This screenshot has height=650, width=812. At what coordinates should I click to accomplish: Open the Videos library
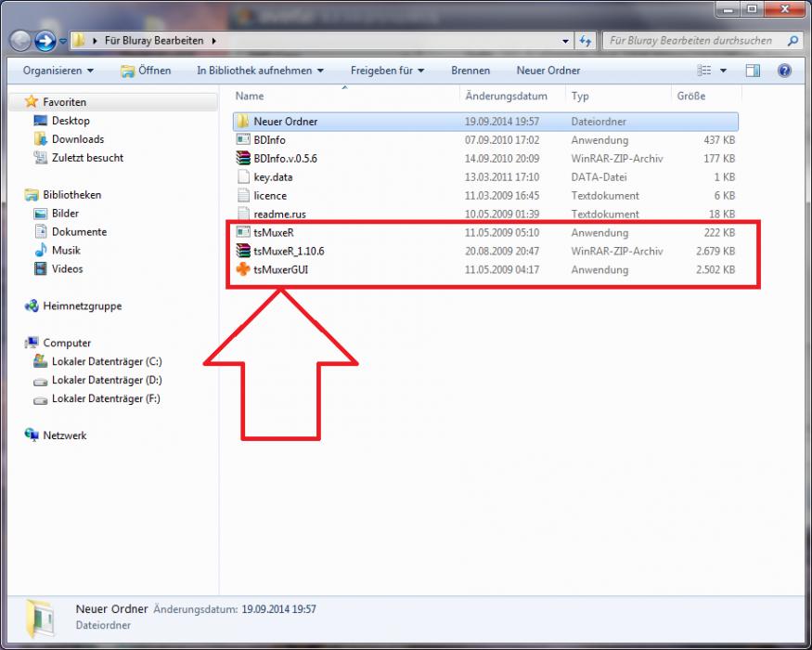tap(67, 269)
